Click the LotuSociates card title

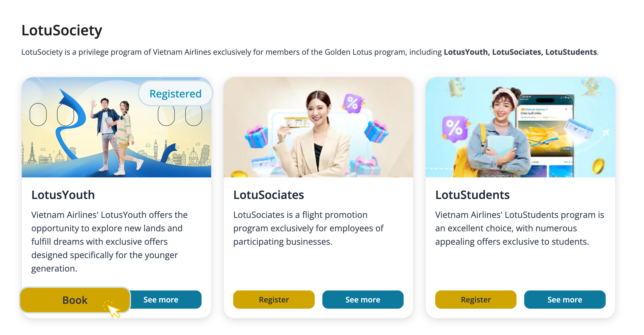click(268, 195)
